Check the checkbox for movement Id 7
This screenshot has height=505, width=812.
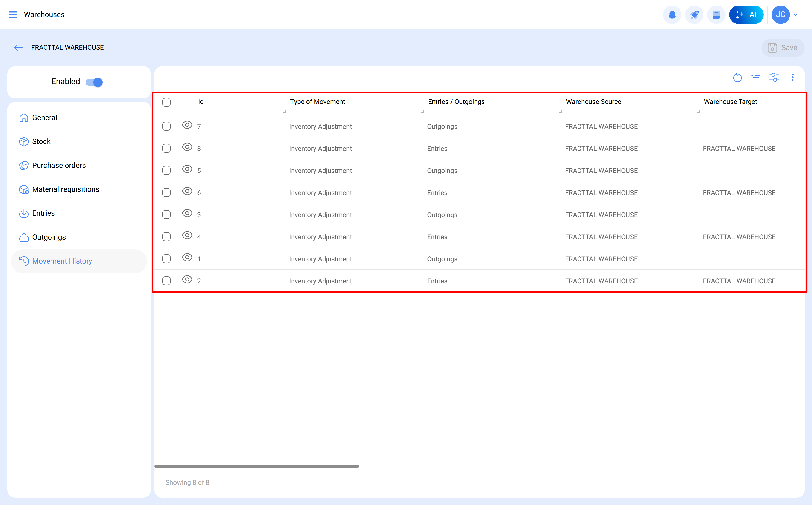click(166, 126)
